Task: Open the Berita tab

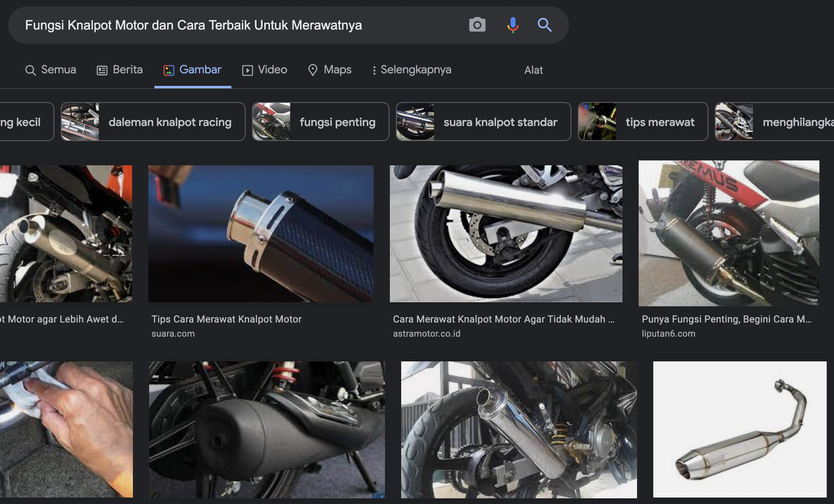Action: point(120,70)
